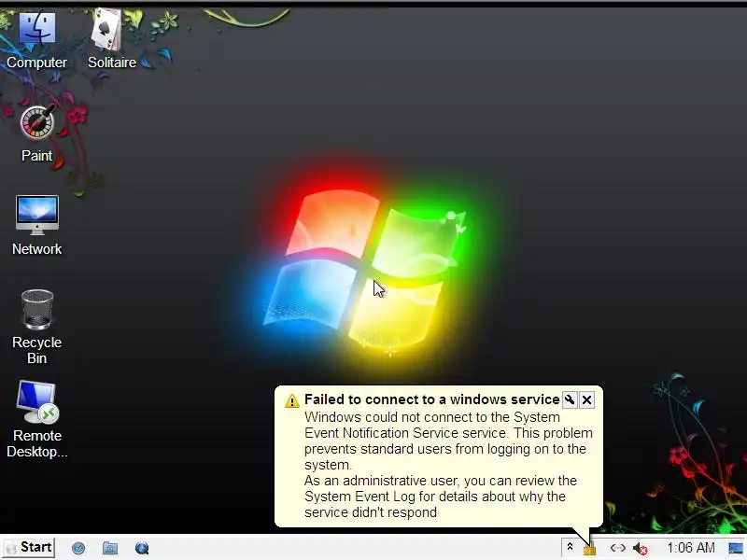
Task: Click the warning icon in the balloon
Action: point(291,401)
